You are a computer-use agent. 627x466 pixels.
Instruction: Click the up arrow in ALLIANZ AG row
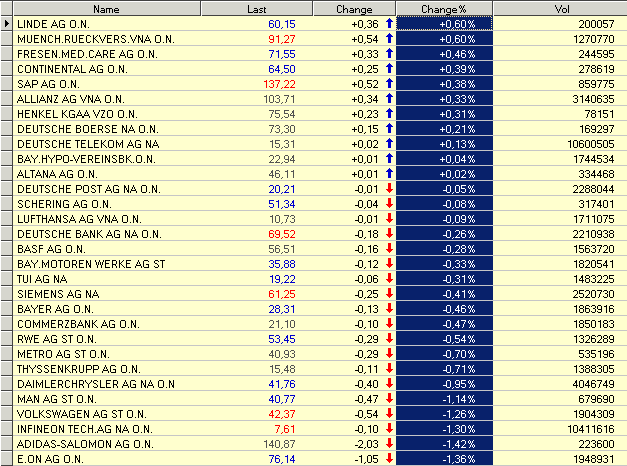(x=389, y=99)
